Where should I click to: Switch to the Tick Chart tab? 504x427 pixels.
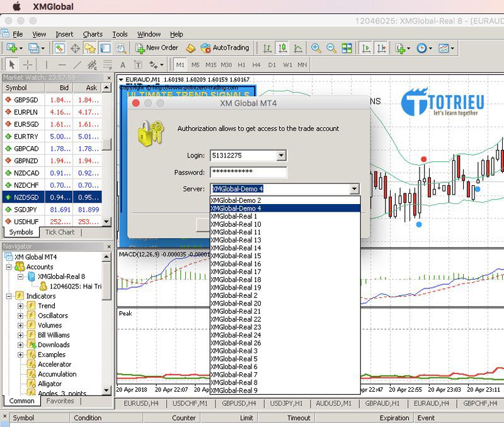click(60, 232)
